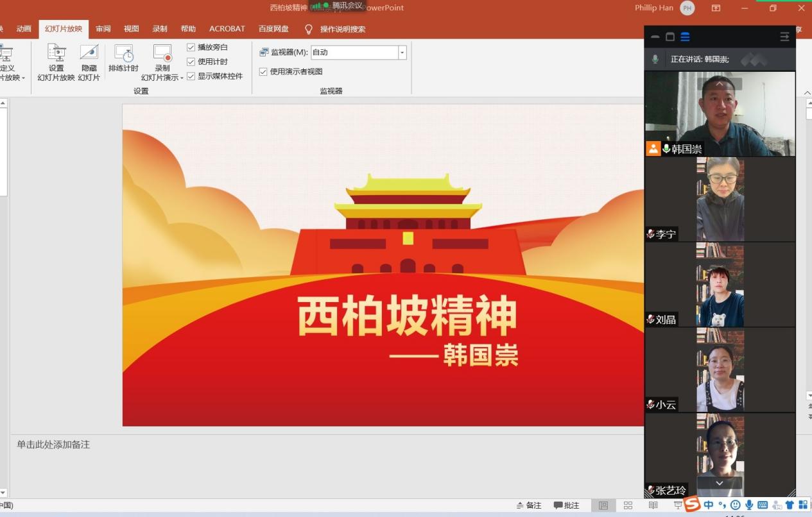Click the 设置幻灯片放映 icon

pos(56,53)
